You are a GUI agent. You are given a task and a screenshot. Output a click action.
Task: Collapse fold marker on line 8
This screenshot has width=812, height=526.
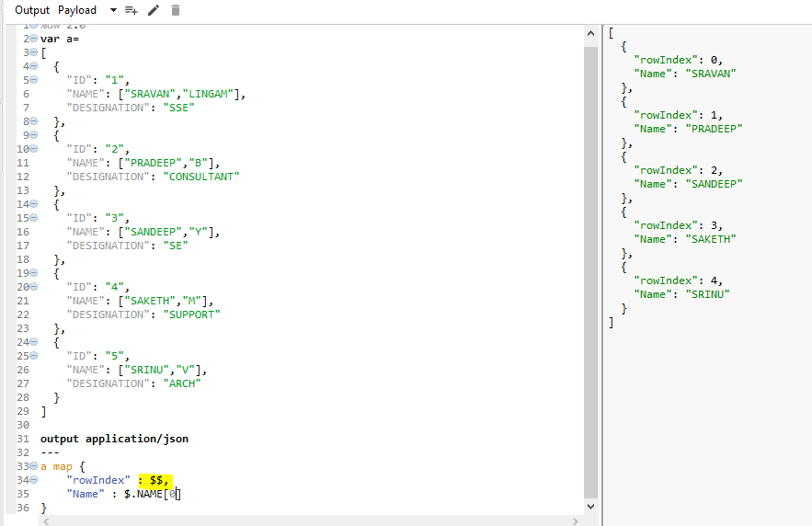tap(34, 121)
